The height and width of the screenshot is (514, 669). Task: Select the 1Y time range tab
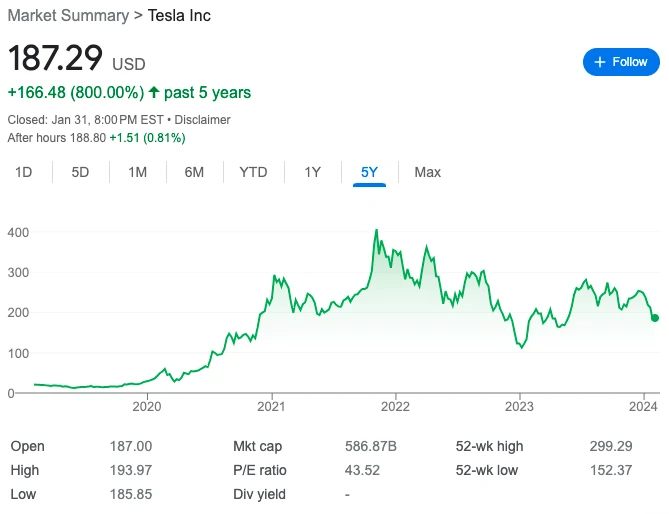click(x=312, y=172)
